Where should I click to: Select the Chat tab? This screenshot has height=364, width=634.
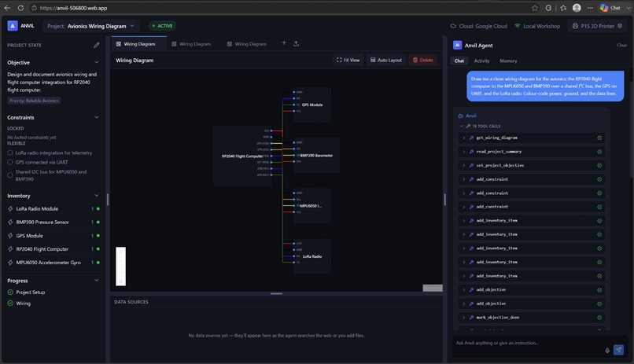click(x=459, y=61)
